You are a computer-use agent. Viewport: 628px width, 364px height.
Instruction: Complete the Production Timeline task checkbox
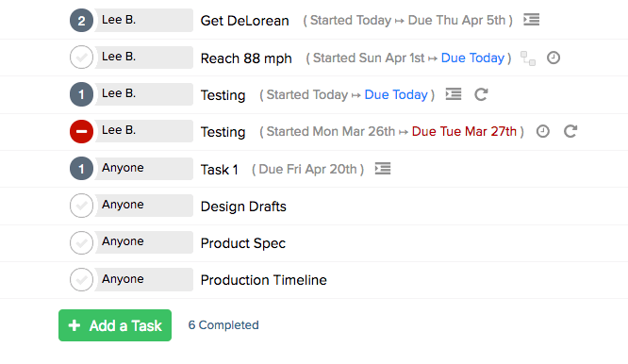[x=81, y=279]
